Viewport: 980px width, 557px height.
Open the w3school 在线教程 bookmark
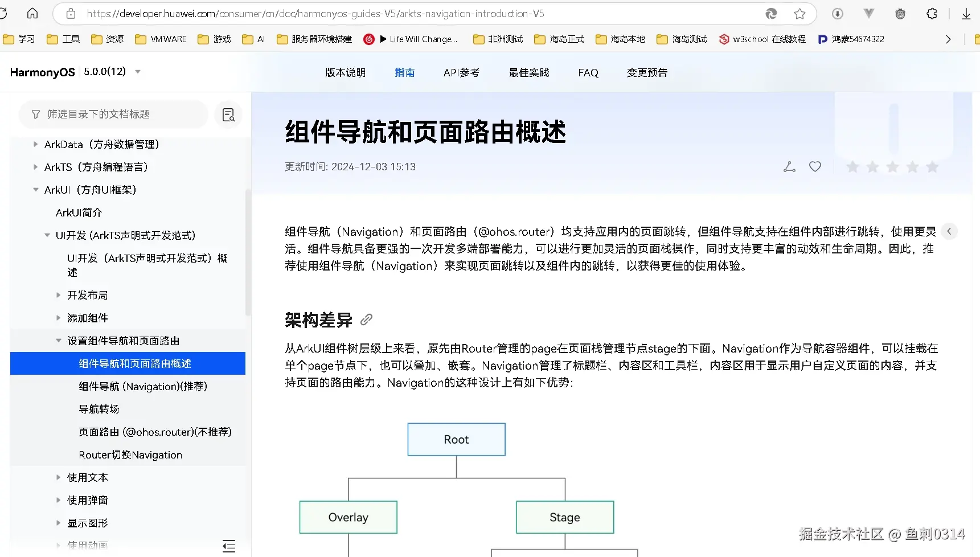762,39
